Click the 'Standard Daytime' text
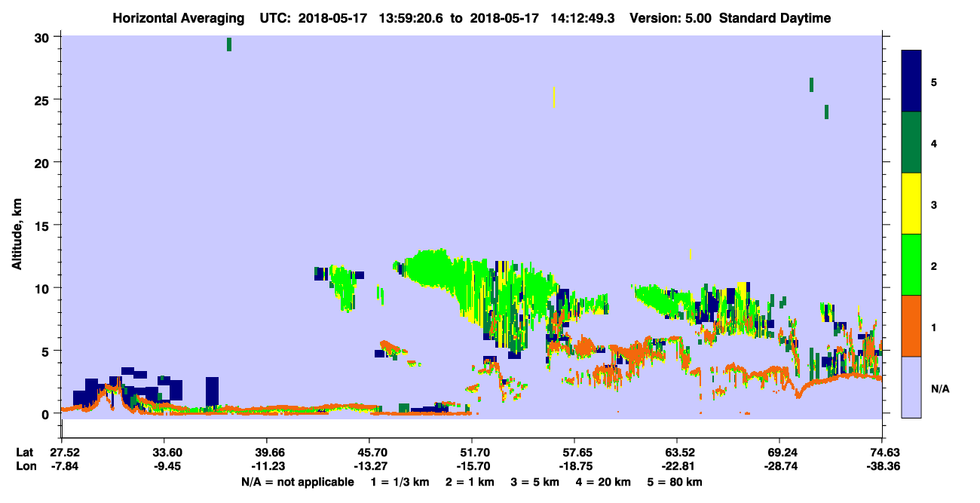Image resolution: width=980 pixels, height=503 pixels. (x=775, y=18)
